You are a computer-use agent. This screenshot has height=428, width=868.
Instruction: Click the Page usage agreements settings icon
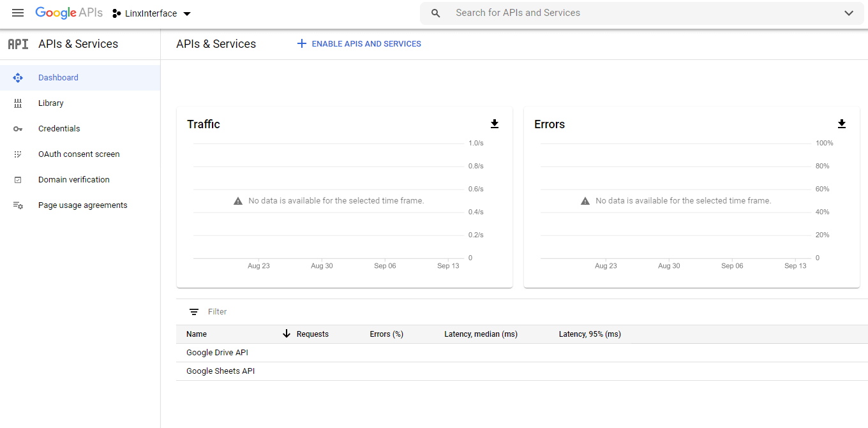coord(18,205)
